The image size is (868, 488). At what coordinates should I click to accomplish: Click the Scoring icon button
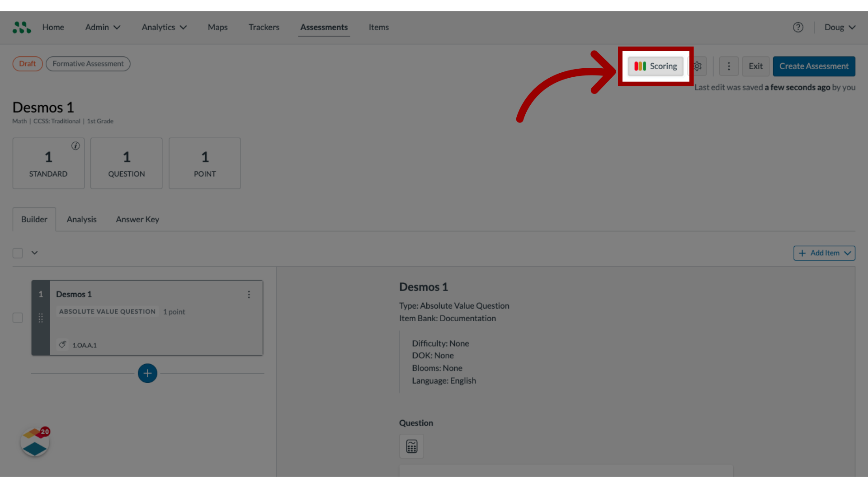[655, 66]
